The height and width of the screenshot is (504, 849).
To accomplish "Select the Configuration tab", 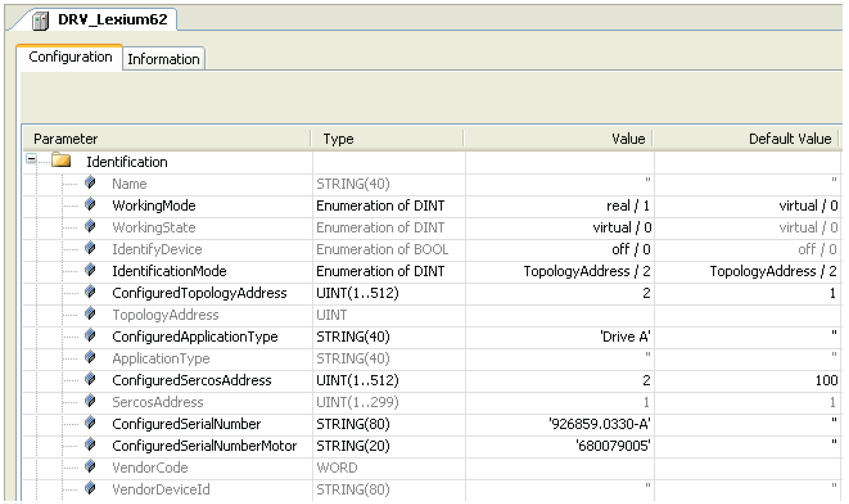I will [70, 57].
